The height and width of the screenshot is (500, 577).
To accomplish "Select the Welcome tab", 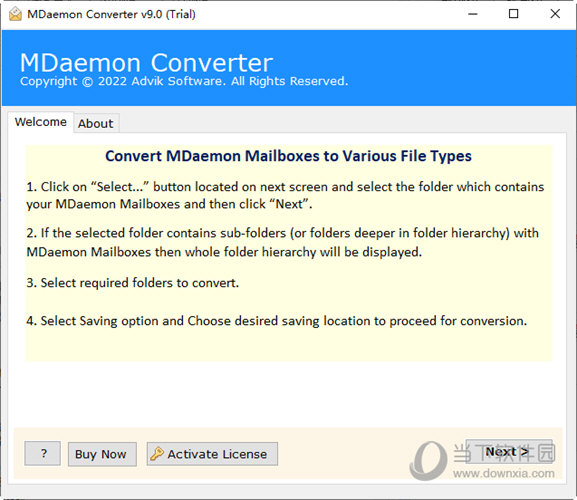I will tap(41, 122).
